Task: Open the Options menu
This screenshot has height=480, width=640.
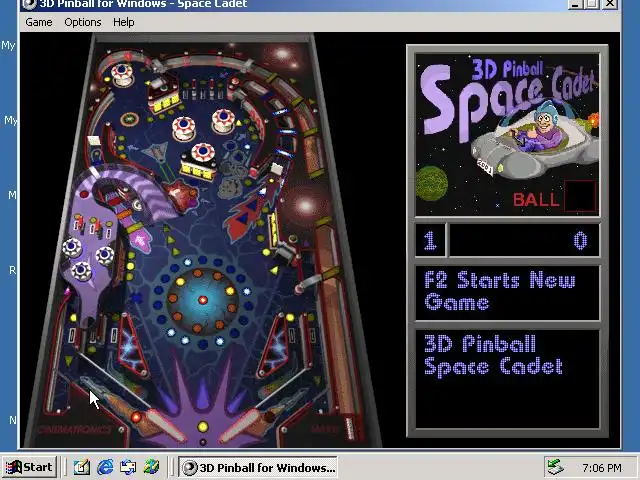Action: [83, 22]
